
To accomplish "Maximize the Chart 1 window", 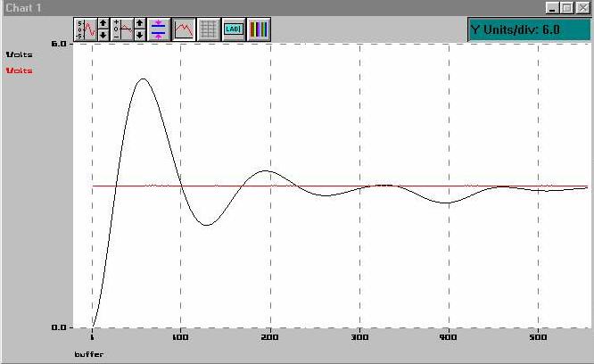I will tap(567, 8).
